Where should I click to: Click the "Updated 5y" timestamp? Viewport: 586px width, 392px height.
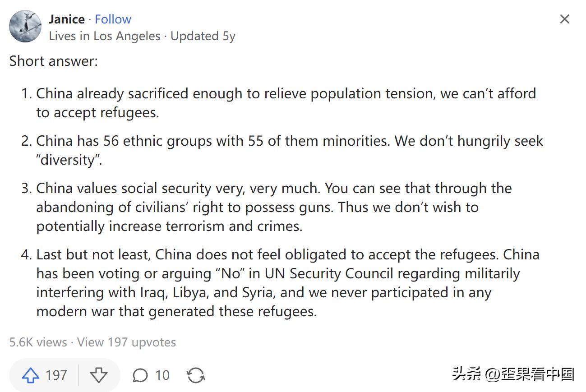203,36
